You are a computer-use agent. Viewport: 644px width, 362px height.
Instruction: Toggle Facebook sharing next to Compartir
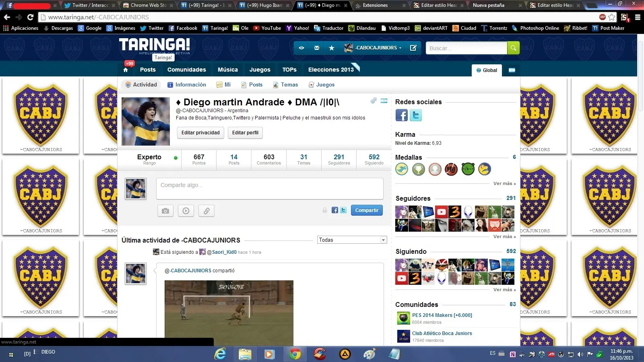click(x=335, y=210)
